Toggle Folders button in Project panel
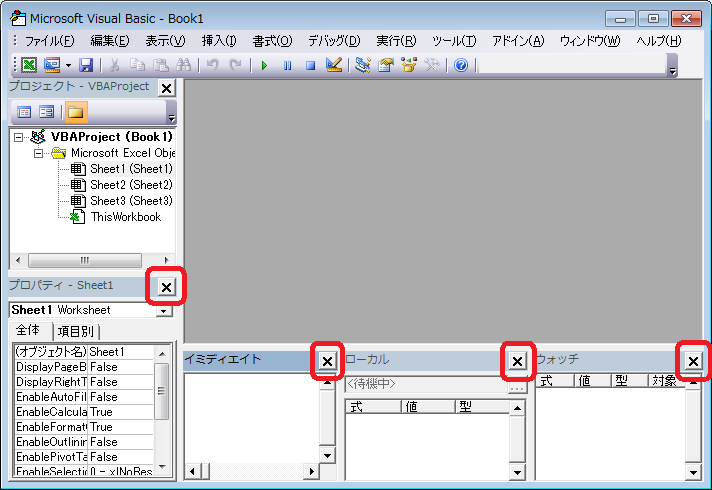The height and width of the screenshot is (490, 712). (76, 112)
